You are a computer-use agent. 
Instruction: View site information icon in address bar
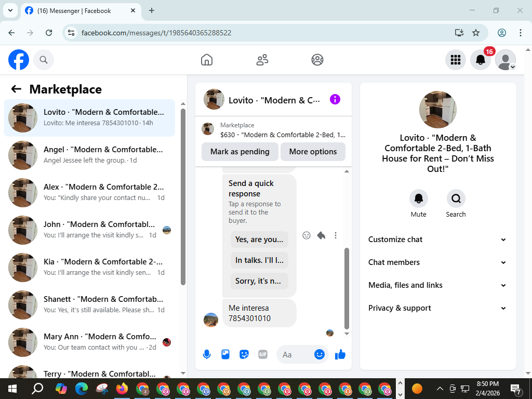[71, 33]
